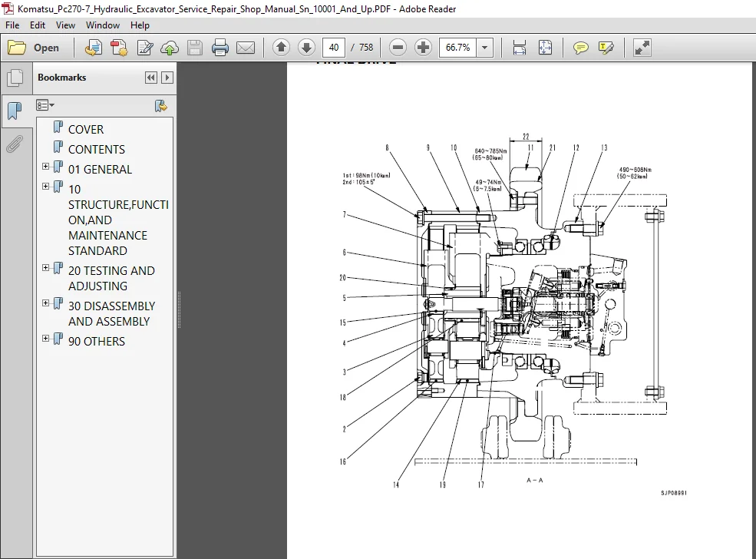756x559 pixels.
Task: Select the 20 TESTING AND ADJUSTING bookmark
Action: pyautogui.click(x=111, y=278)
